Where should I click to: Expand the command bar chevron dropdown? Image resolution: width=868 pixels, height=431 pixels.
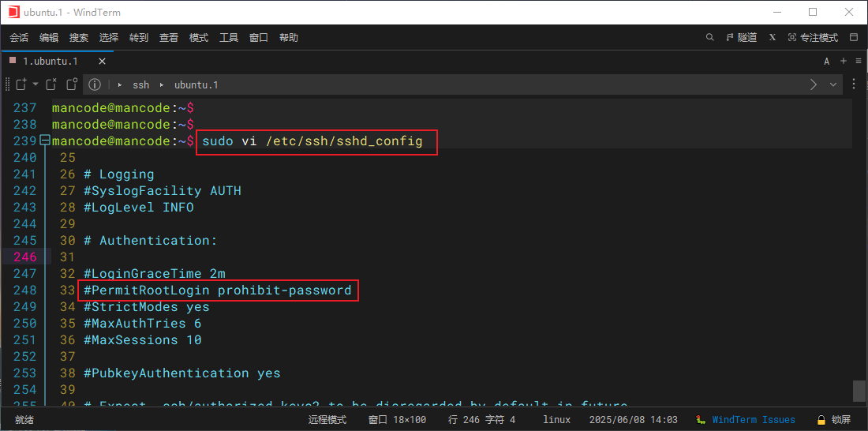click(x=833, y=84)
